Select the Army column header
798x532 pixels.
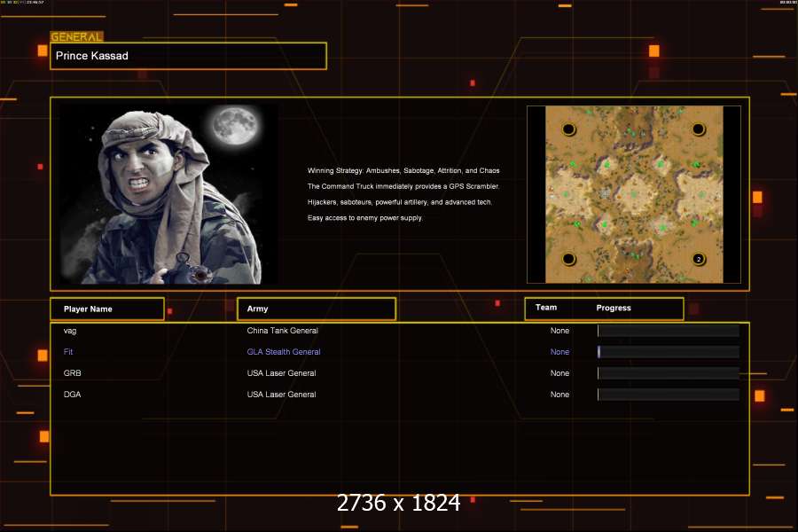point(317,309)
